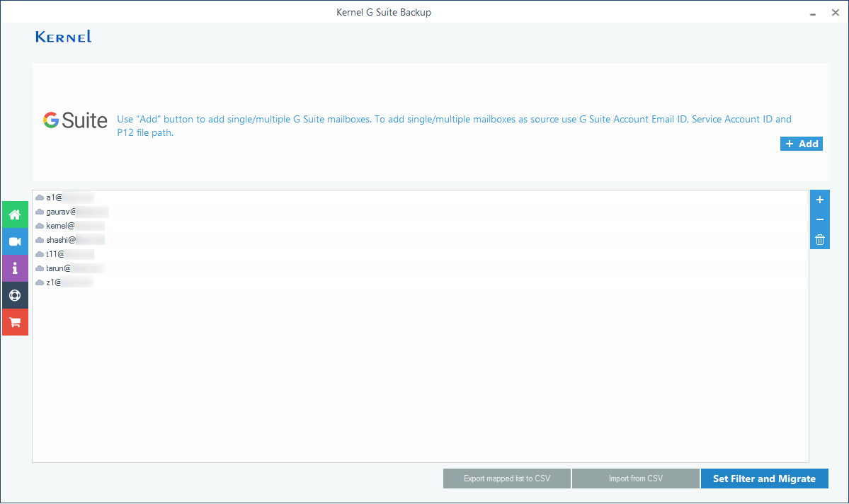Click the blue '+ Add' button

(802, 144)
